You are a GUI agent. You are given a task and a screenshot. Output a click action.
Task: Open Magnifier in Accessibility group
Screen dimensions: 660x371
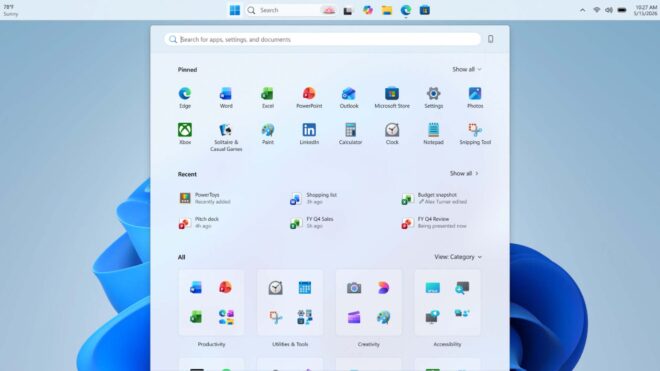click(462, 288)
